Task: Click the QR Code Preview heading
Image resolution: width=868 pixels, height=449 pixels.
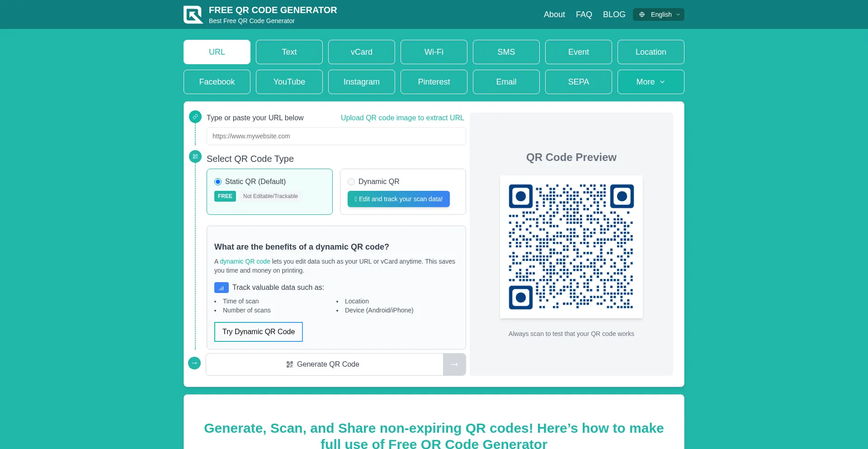Action: 571,157
